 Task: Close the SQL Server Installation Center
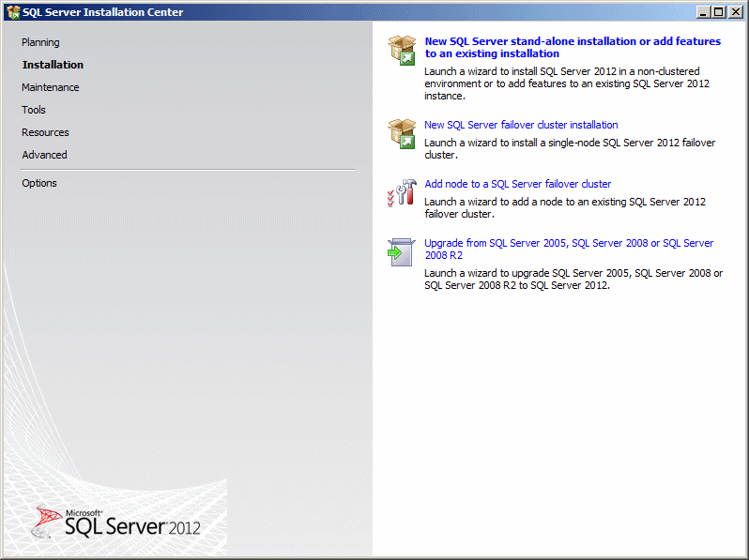735,12
